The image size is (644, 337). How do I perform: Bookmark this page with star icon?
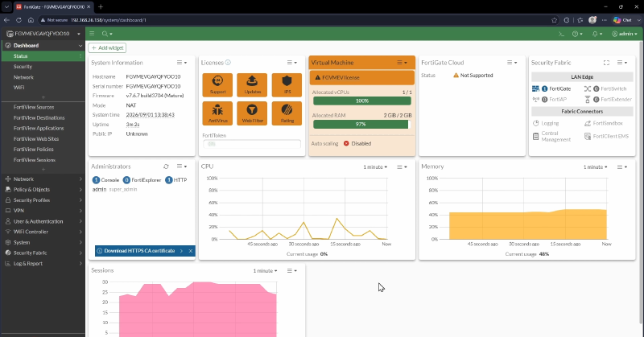point(554,19)
